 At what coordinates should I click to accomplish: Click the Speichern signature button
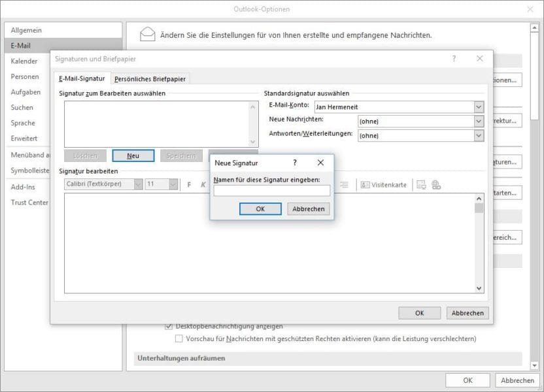[x=181, y=155]
